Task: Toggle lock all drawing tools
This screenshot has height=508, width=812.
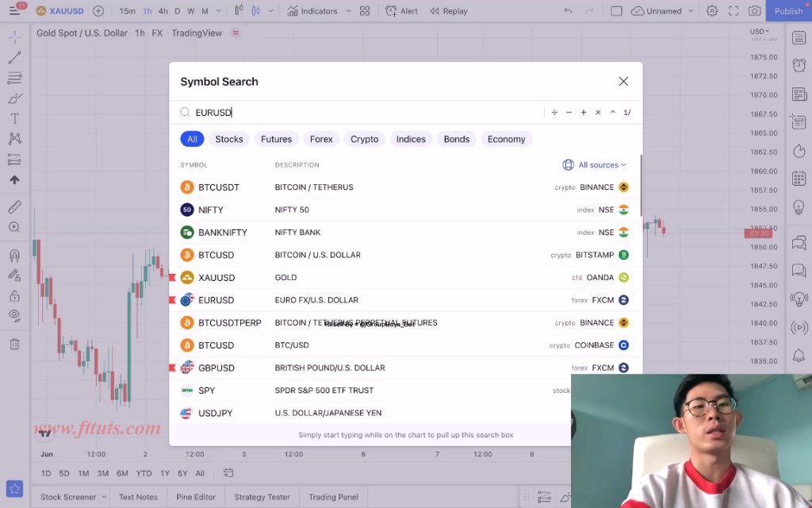Action: point(14,296)
